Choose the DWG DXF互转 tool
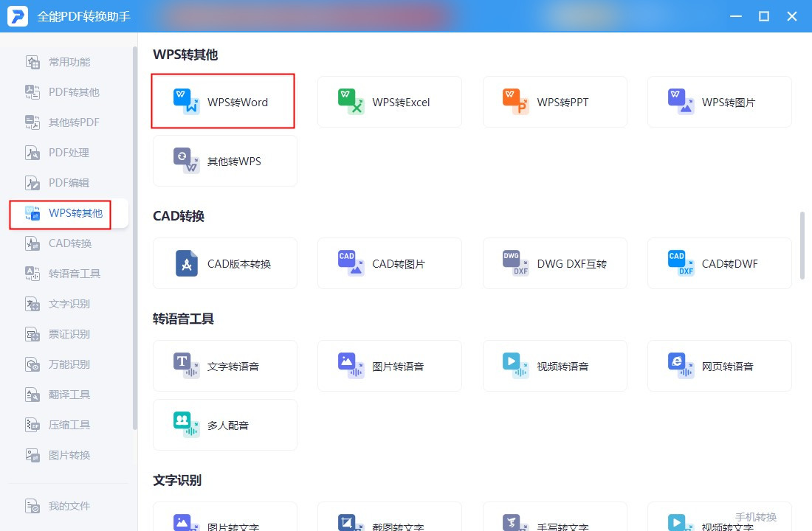812x531 pixels. click(554, 263)
